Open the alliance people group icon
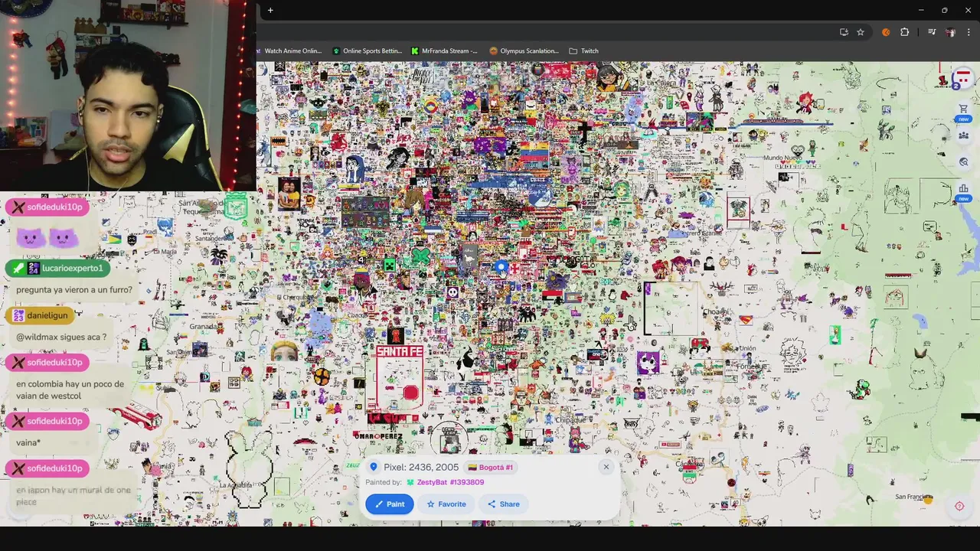Image resolution: width=980 pixels, height=551 pixels. [963, 135]
